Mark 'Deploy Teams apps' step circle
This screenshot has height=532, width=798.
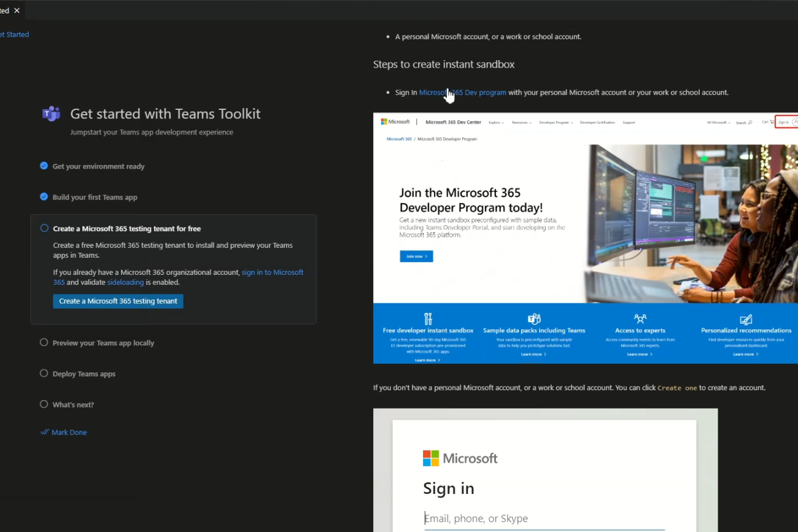44,373
